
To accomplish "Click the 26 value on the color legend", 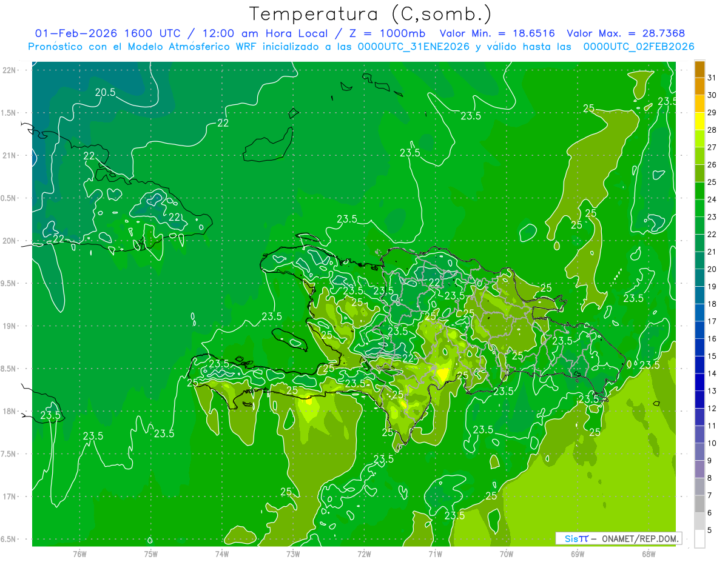I will (x=712, y=164).
